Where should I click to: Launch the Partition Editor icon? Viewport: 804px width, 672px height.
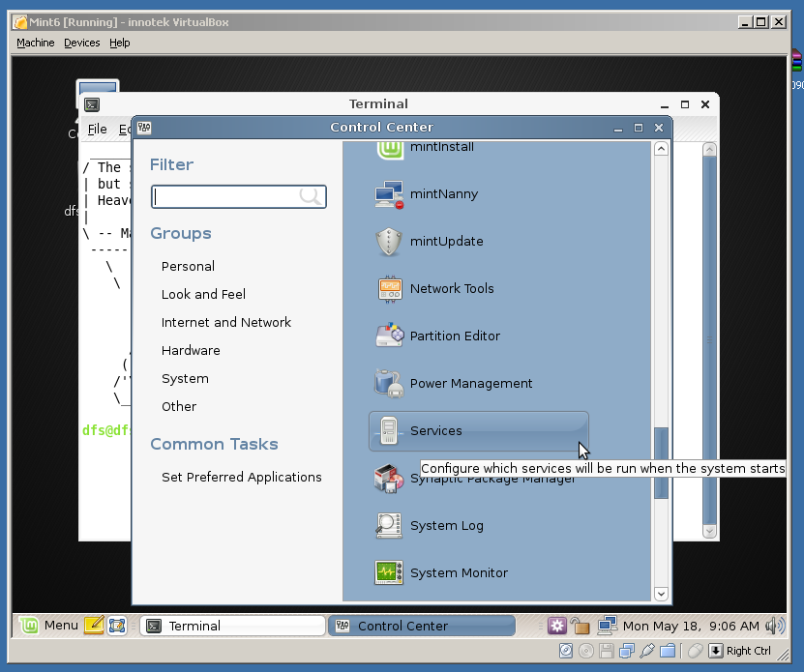389,336
